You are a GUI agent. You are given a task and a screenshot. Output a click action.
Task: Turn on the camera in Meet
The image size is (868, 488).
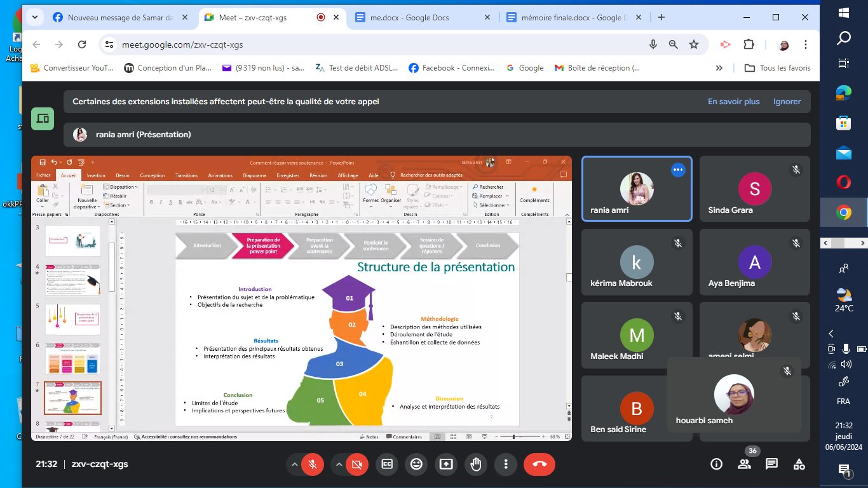click(x=357, y=464)
